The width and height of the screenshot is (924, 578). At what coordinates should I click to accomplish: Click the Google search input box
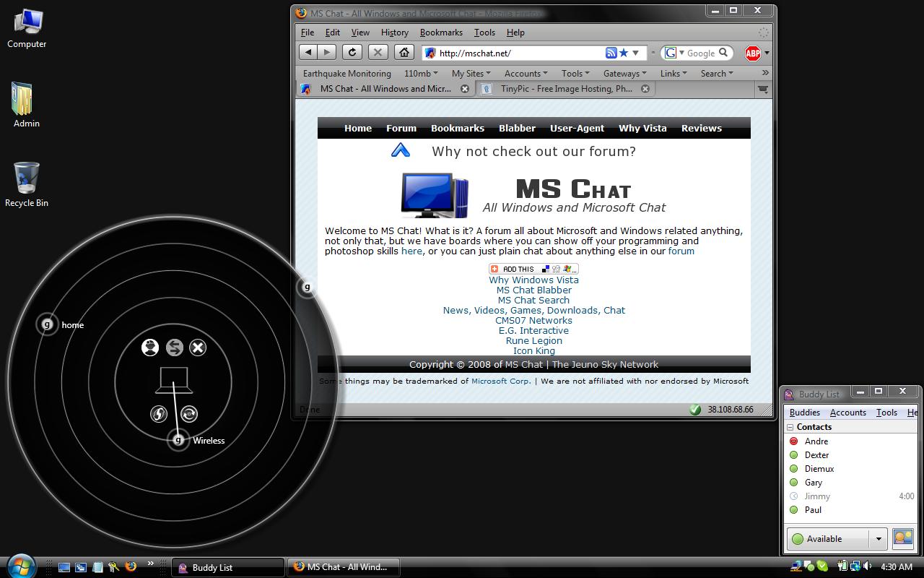701,53
